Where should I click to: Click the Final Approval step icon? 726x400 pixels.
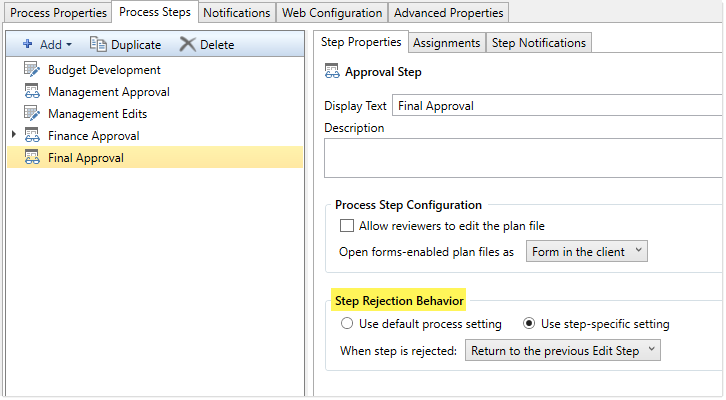point(32,158)
